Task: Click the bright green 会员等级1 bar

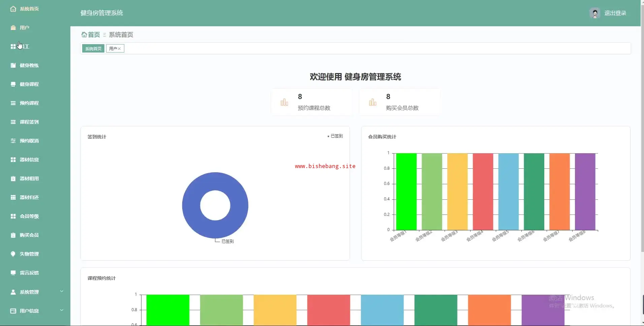Action: tap(406, 192)
